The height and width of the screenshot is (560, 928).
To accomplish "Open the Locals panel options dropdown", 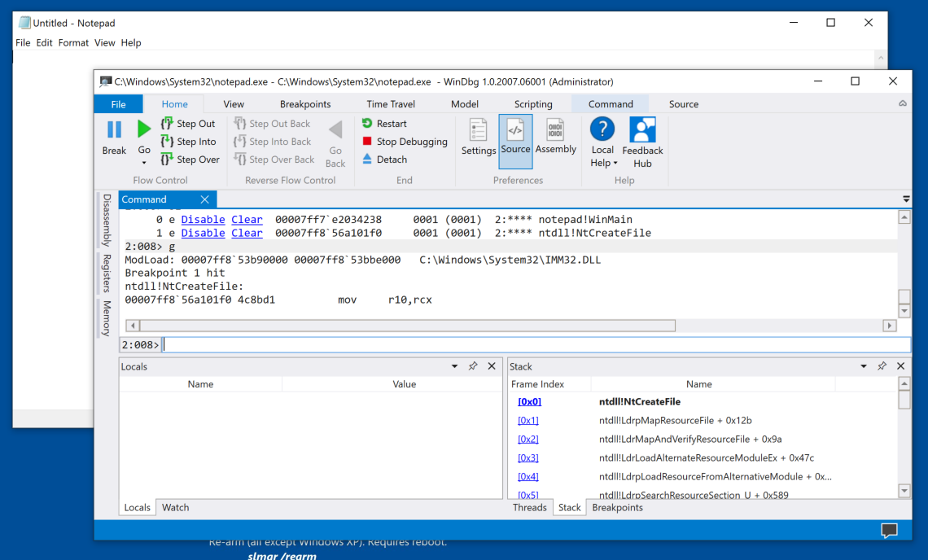I will pos(454,366).
